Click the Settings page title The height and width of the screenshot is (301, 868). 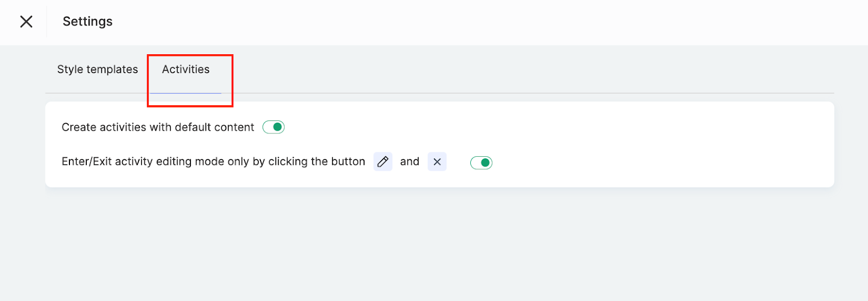pos(87,22)
